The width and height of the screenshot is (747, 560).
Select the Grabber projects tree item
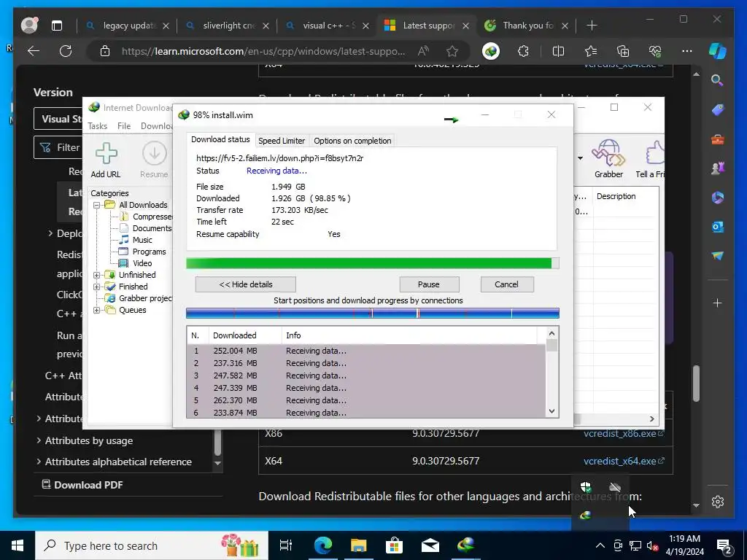pyautogui.click(x=145, y=298)
